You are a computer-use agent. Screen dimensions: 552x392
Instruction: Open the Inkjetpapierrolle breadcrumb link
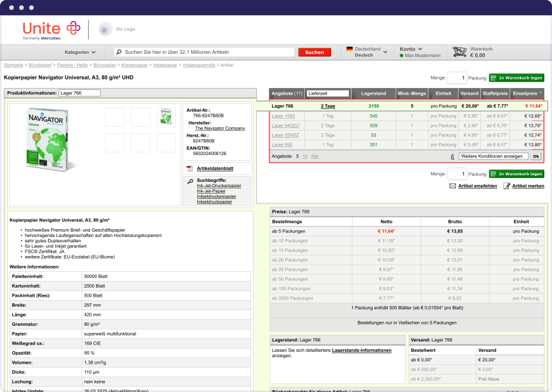click(x=199, y=65)
